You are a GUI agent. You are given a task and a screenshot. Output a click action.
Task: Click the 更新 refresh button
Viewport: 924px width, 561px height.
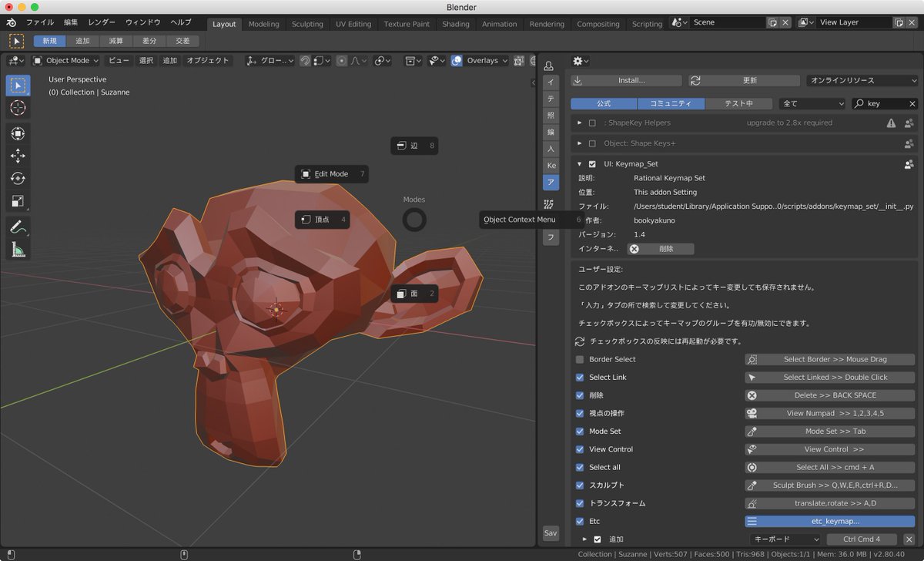[x=742, y=80]
